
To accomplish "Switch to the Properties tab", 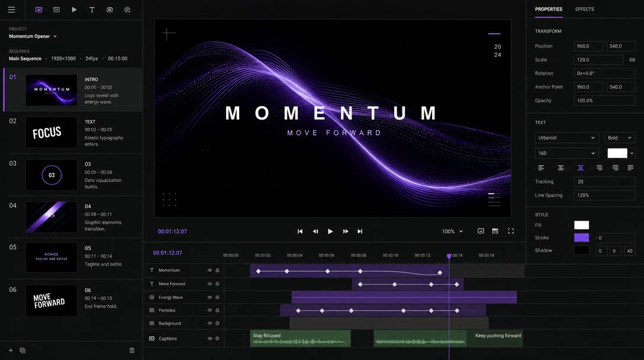I will pos(549,9).
